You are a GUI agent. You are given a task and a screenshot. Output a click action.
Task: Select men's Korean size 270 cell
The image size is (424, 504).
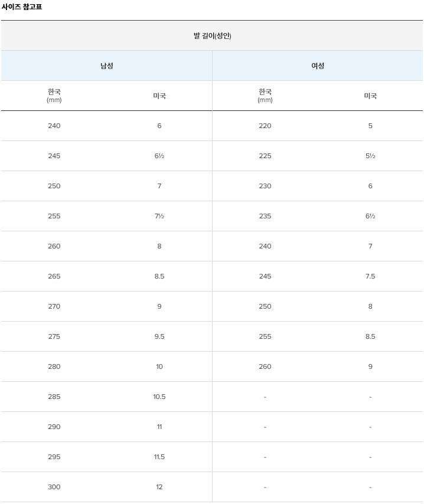[x=54, y=306]
